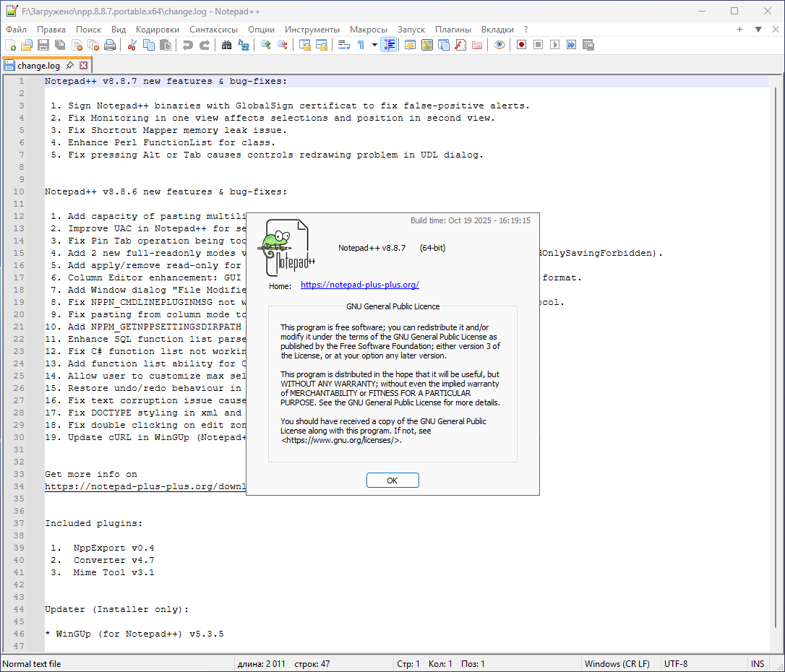Click the Zoom In magnifier icon
Viewport: 785px width, 672px height.
point(266,45)
